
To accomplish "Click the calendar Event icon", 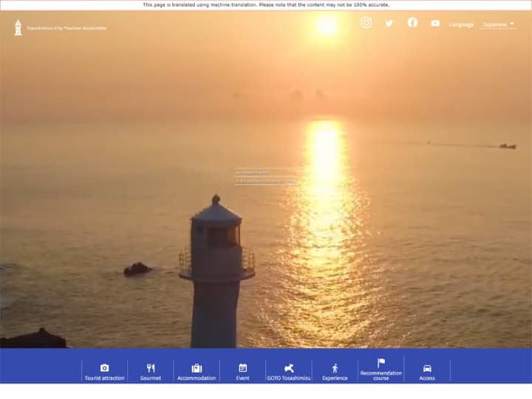I will pyautogui.click(x=242, y=367).
